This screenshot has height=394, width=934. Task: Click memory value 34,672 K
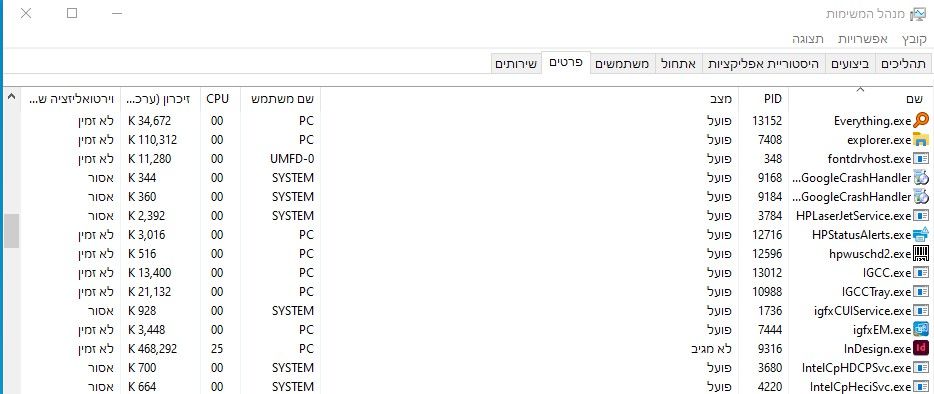pos(150,121)
